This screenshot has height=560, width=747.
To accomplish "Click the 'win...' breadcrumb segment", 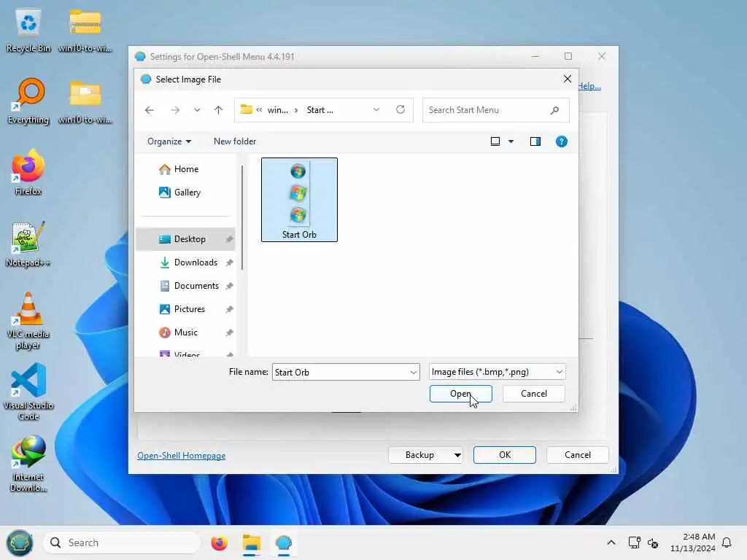I will (277, 110).
